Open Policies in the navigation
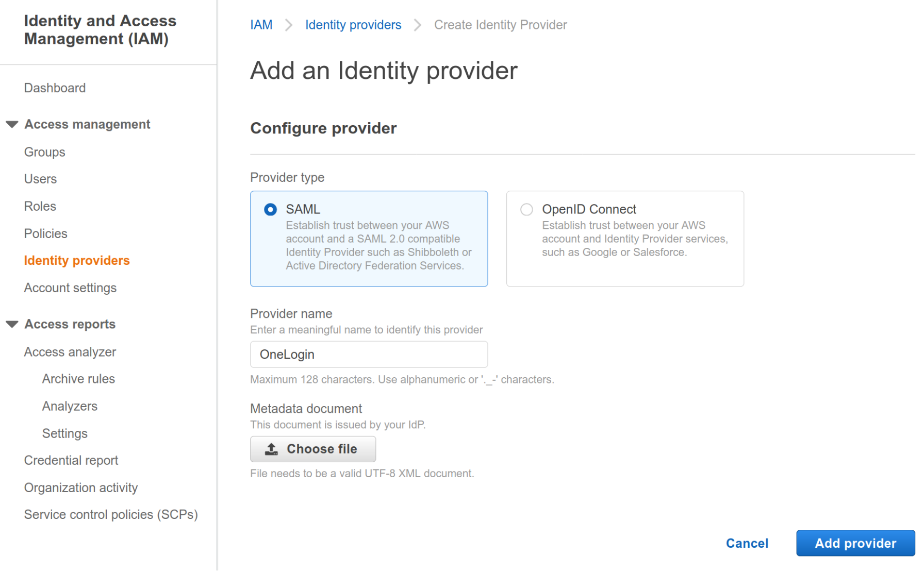The width and height of the screenshot is (924, 571). (45, 233)
